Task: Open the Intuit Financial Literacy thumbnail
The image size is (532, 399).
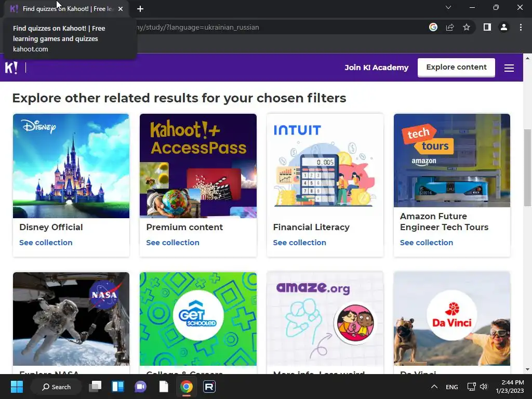Action: point(325,166)
